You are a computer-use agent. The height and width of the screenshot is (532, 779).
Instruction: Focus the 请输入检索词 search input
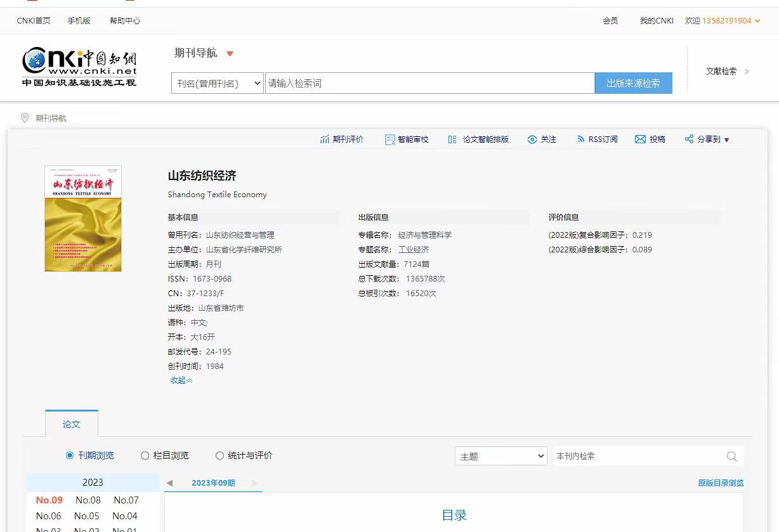click(x=429, y=83)
